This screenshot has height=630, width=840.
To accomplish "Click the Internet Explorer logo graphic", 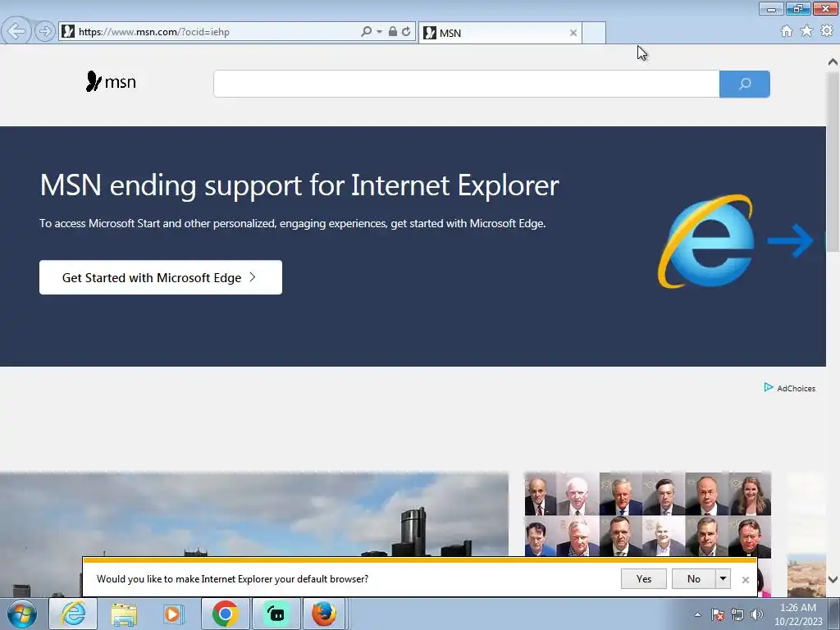I will 706,241.
